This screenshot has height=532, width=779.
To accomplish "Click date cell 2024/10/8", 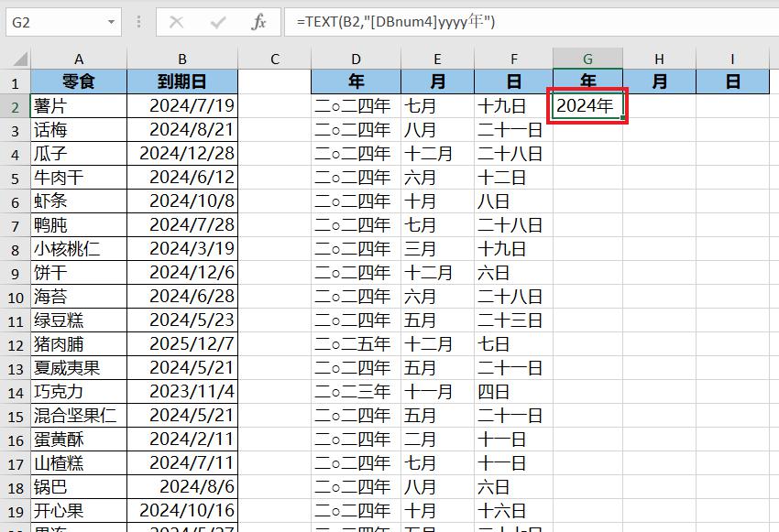I will coord(182,201).
